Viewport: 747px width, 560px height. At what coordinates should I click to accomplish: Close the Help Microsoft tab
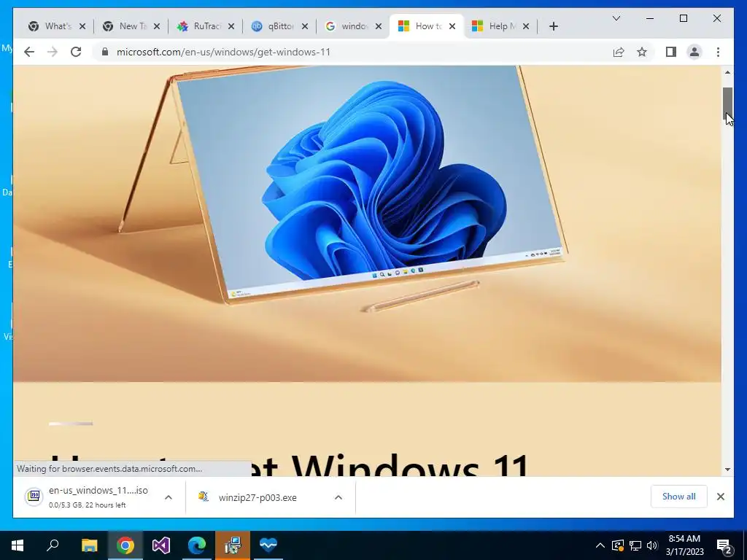[526, 26]
